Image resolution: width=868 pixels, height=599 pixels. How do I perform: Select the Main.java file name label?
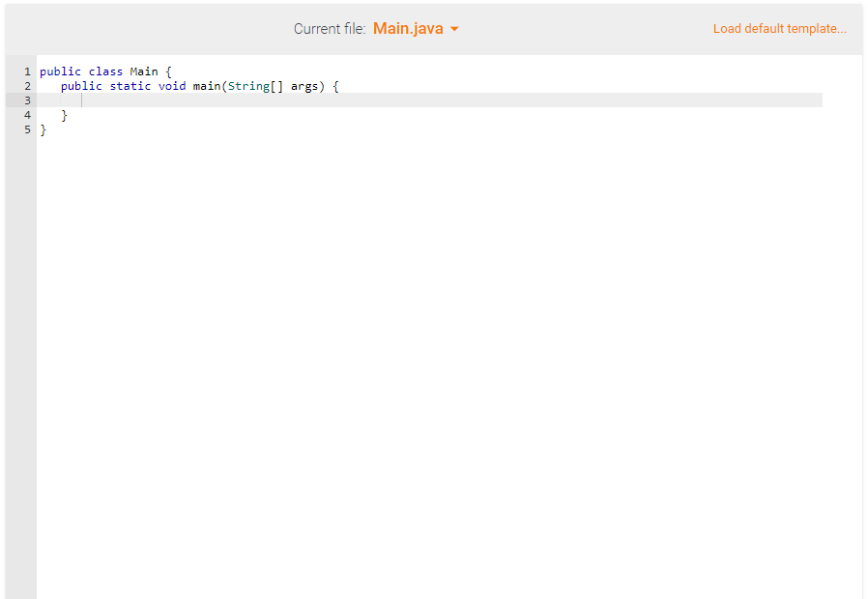[409, 28]
